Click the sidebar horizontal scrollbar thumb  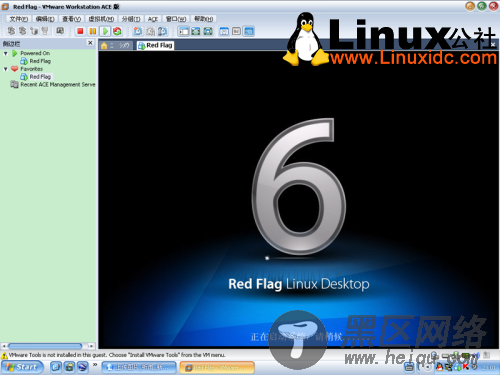tap(45, 346)
